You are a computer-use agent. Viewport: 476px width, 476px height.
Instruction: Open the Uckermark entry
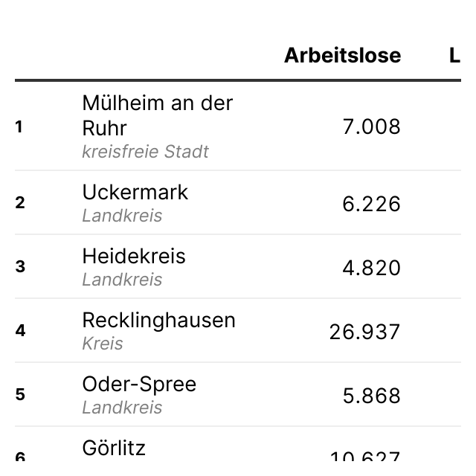[x=135, y=192]
